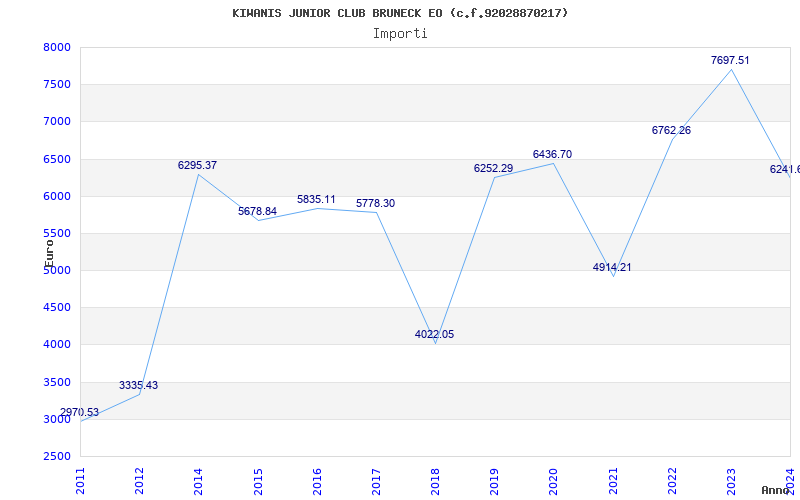This screenshot has height=500, width=800.
Task: Click the 4500 y-axis tick label
Action: tap(57, 308)
